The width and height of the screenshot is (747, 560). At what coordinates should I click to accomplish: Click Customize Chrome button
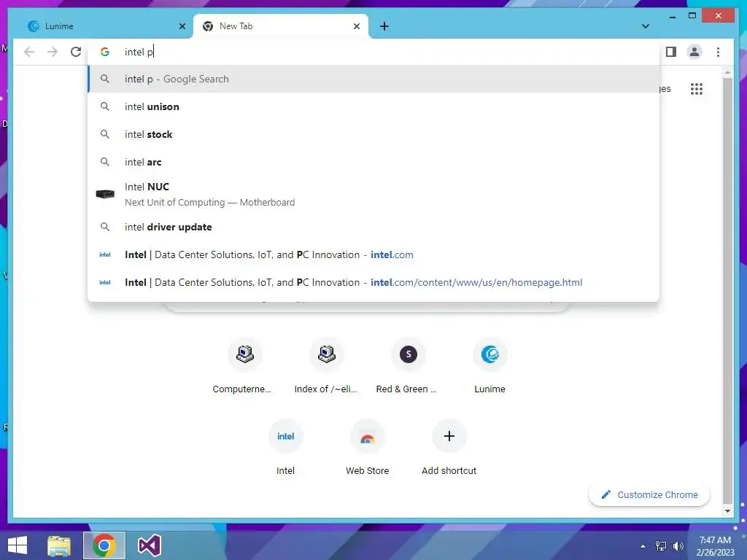[x=649, y=495]
